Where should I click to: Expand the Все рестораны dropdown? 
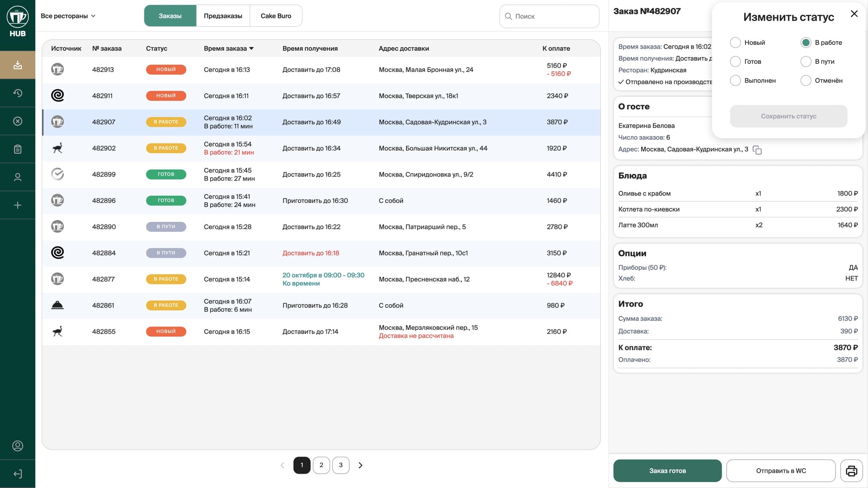pos(68,16)
